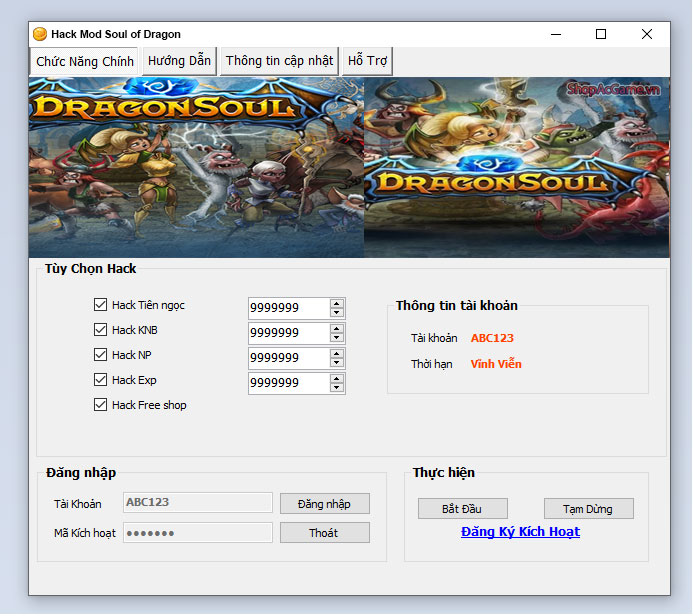
Task: Uncheck Hack Free shop option
Action: (x=100, y=405)
